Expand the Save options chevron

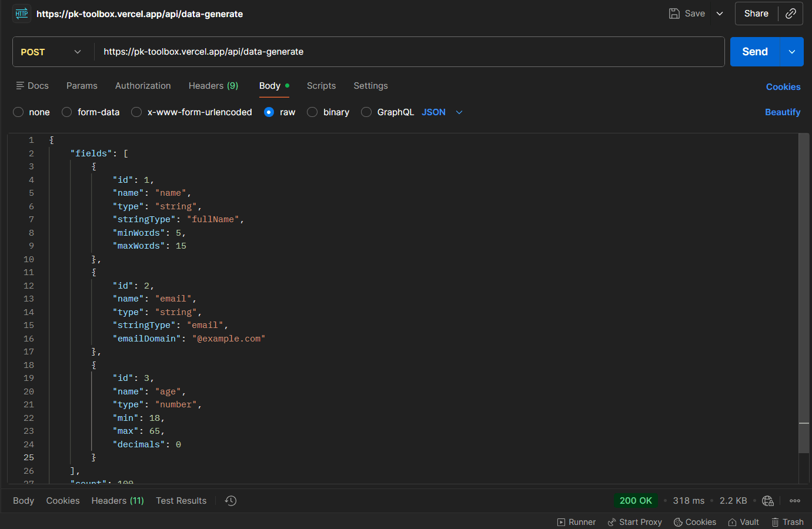click(720, 14)
